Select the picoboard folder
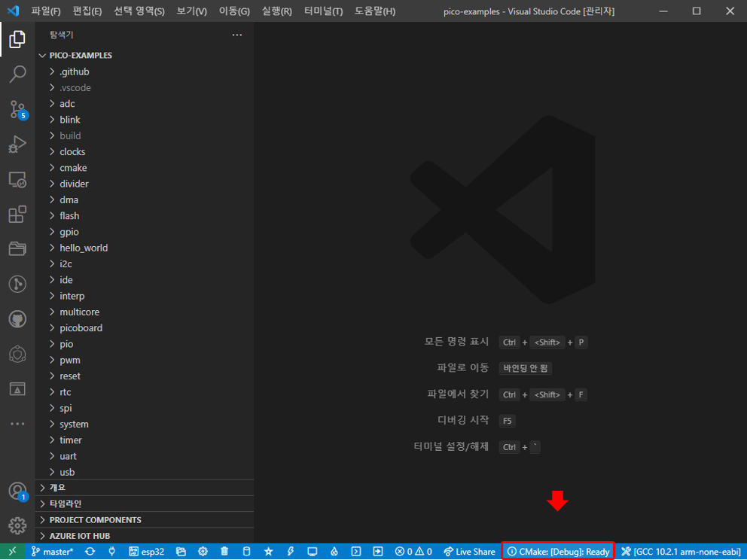This screenshot has height=560, width=747. (145, 327)
